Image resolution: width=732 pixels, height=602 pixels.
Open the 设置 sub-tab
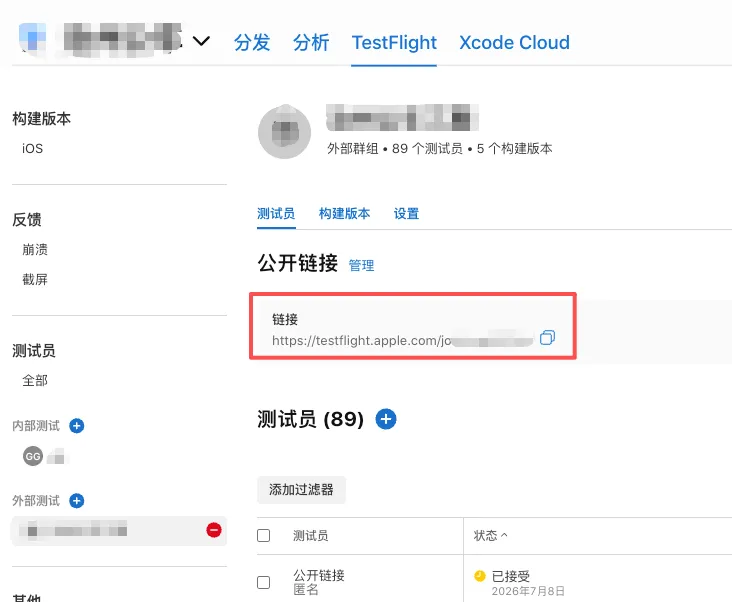[406, 214]
